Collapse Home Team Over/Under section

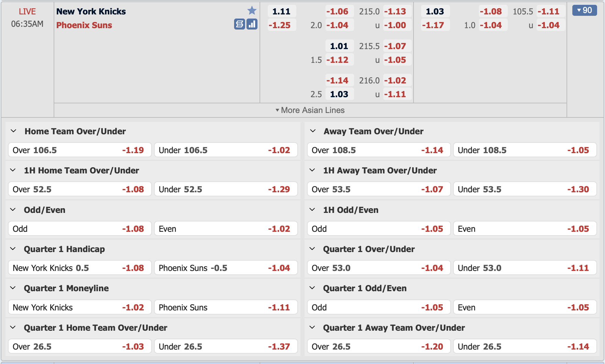click(13, 131)
